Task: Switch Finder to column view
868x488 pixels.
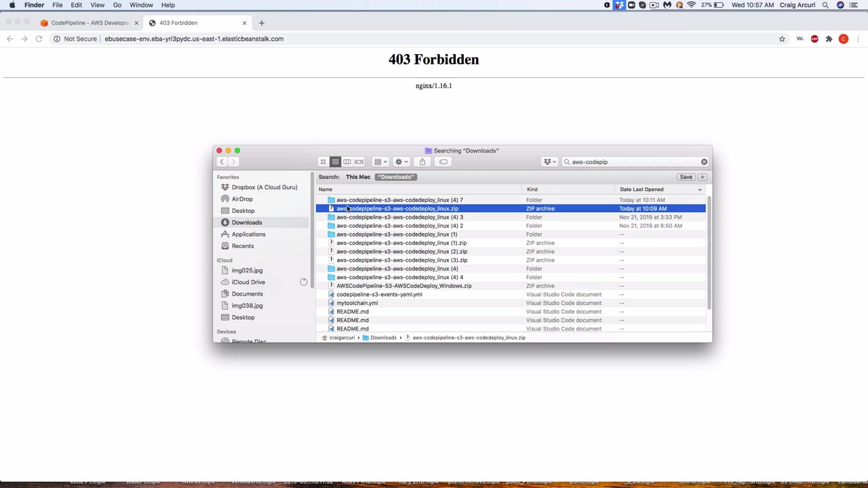Action: pyautogui.click(x=347, y=162)
